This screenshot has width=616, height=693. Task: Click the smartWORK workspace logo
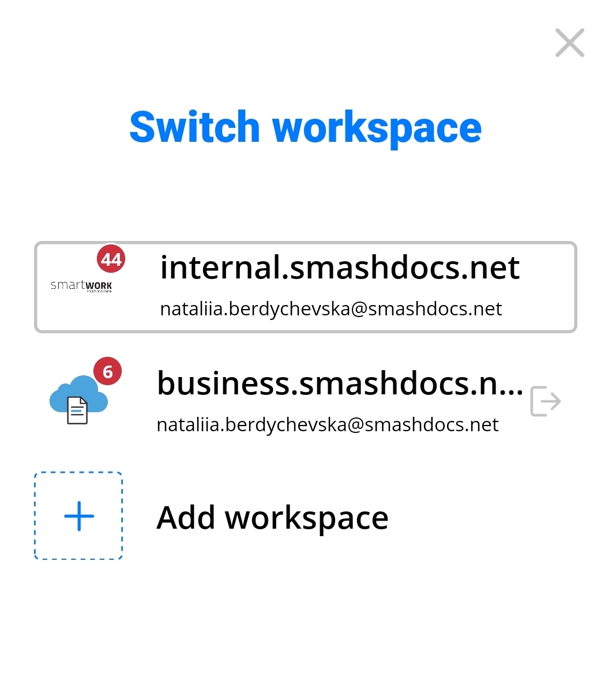tap(81, 286)
